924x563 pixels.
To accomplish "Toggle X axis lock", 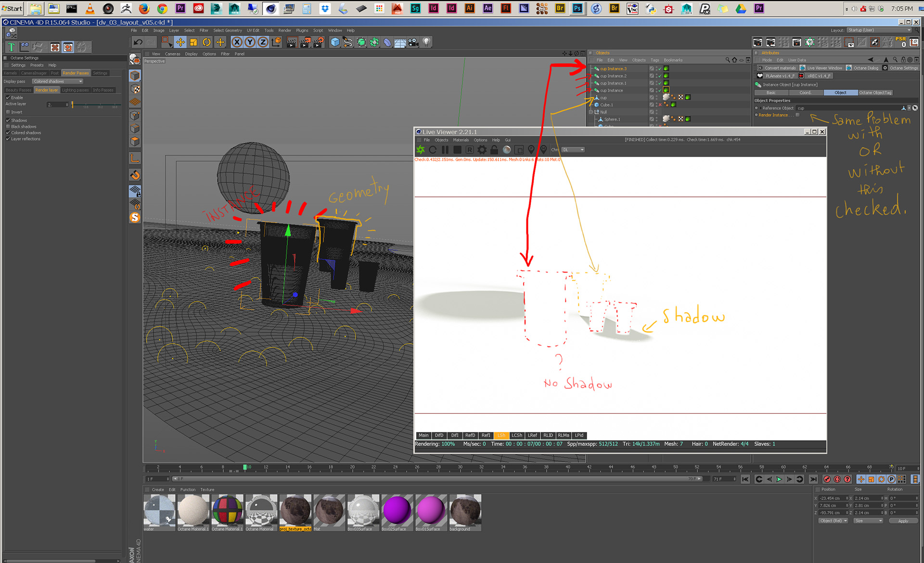I will (x=236, y=42).
